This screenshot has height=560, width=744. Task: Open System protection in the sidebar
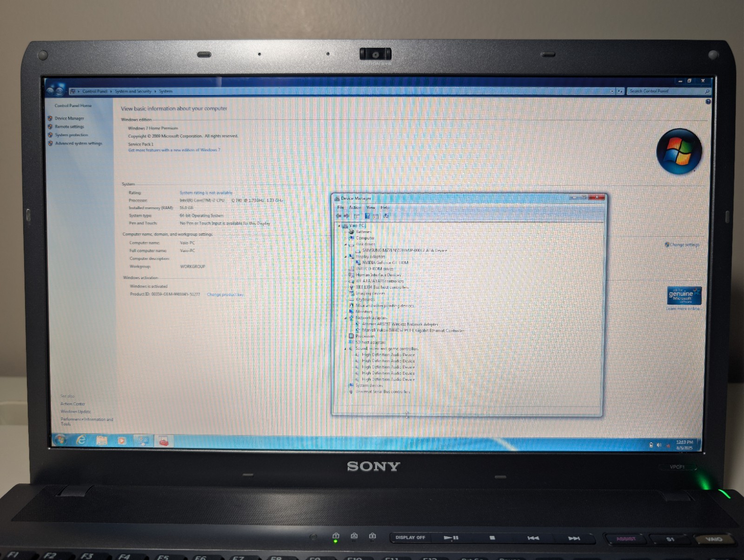(x=71, y=135)
